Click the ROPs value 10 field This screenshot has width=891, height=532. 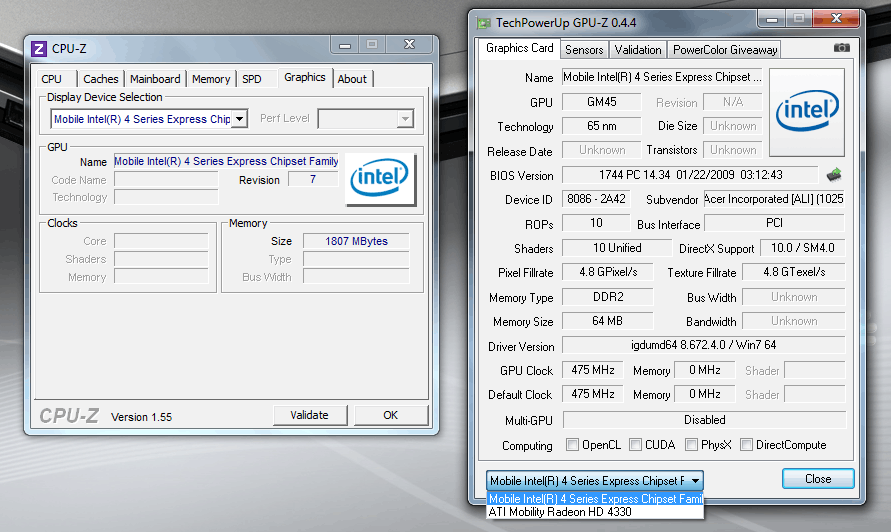pyautogui.click(x=596, y=223)
